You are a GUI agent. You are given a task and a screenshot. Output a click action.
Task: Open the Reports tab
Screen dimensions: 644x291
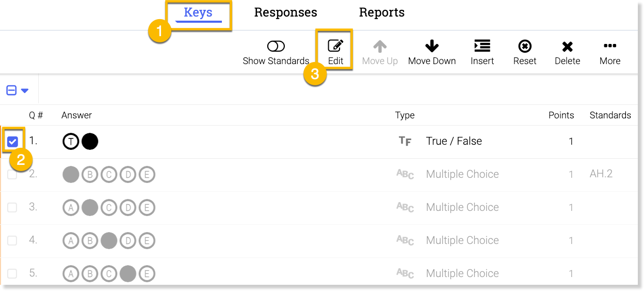click(381, 12)
